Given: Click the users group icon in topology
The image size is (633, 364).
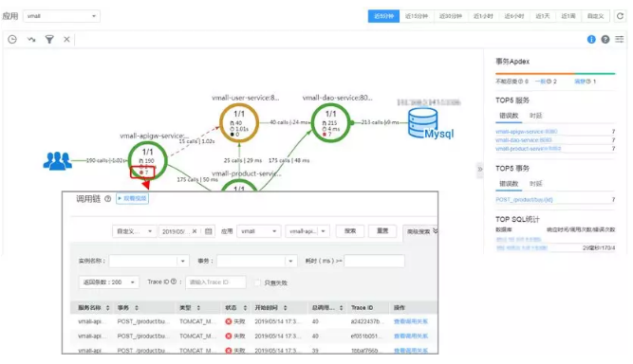Looking at the screenshot, I should click(x=57, y=161).
